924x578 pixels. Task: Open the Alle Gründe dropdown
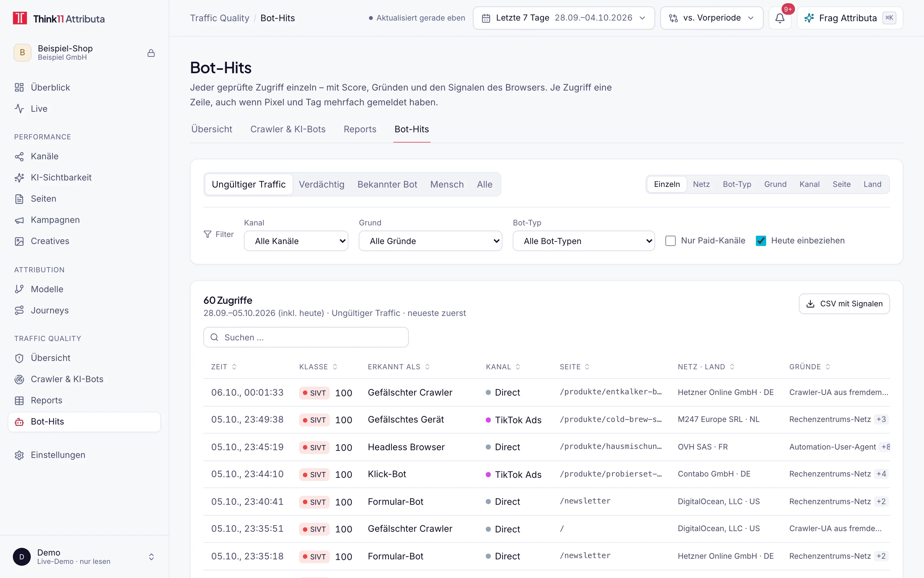pyautogui.click(x=430, y=241)
